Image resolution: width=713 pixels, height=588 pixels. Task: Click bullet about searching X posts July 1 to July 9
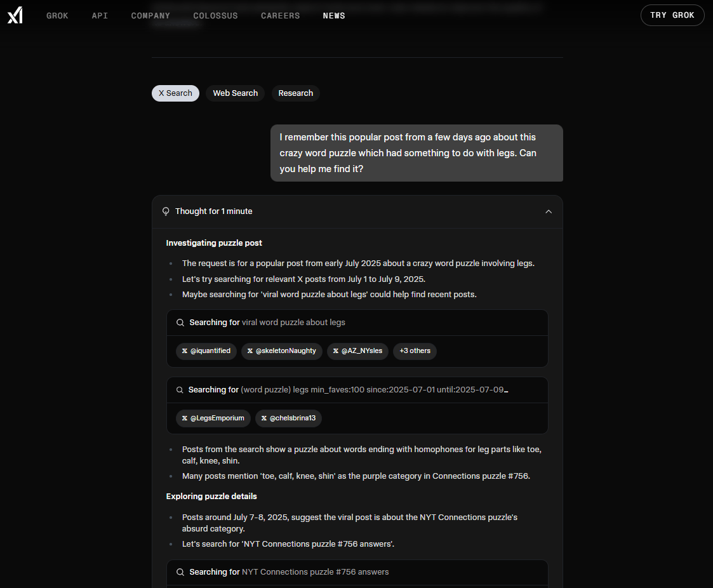(303, 279)
